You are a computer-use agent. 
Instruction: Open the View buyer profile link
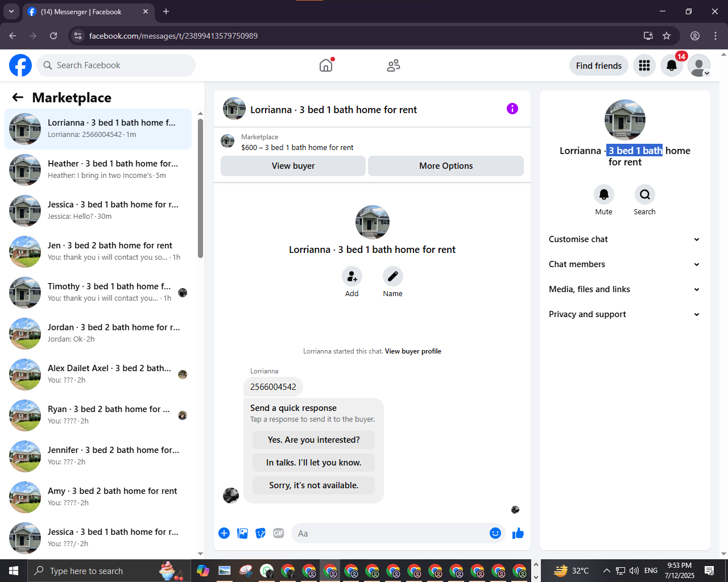pos(413,351)
